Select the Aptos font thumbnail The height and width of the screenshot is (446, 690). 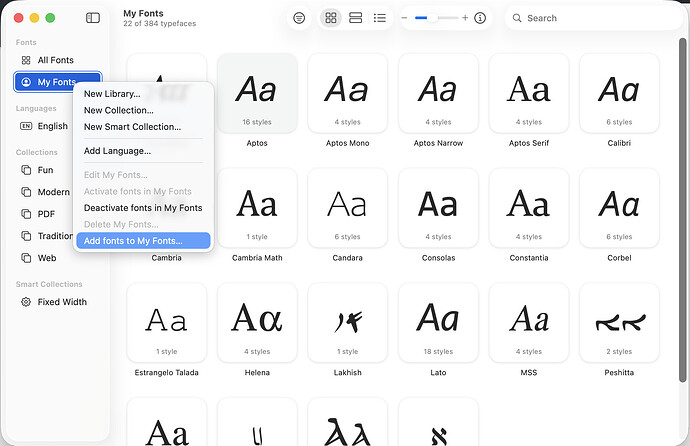(257, 93)
